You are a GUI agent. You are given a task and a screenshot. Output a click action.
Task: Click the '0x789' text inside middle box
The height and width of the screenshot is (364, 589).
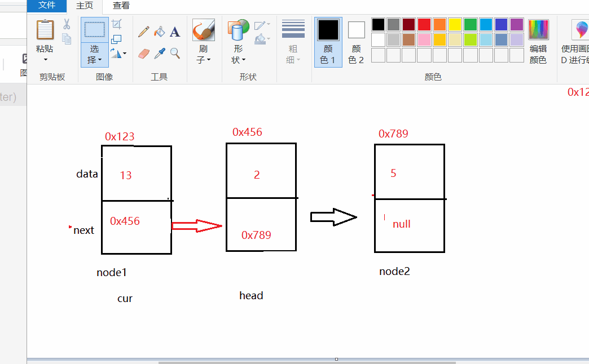tap(256, 236)
